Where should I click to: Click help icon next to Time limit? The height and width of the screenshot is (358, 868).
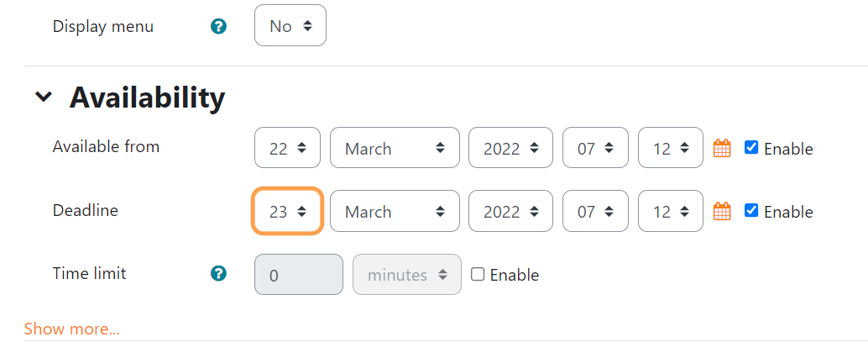point(218,273)
